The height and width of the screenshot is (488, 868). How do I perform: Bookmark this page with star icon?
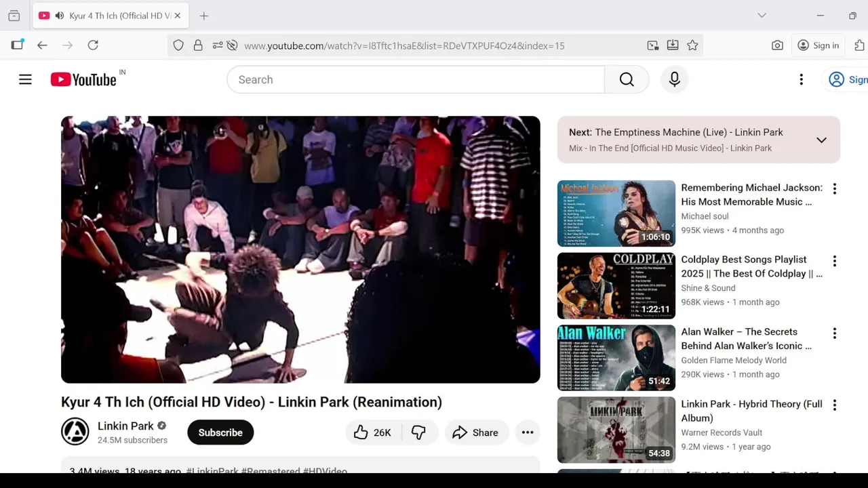692,45
